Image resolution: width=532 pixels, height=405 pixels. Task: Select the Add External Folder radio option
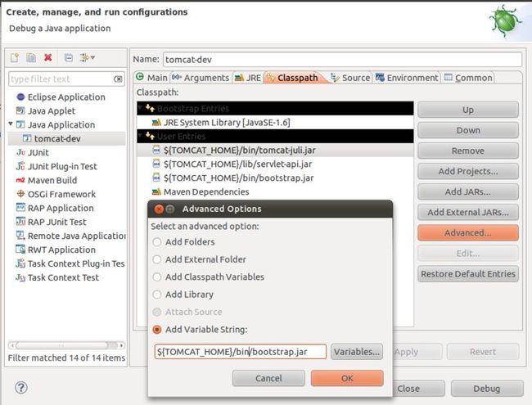pyautogui.click(x=157, y=259)
